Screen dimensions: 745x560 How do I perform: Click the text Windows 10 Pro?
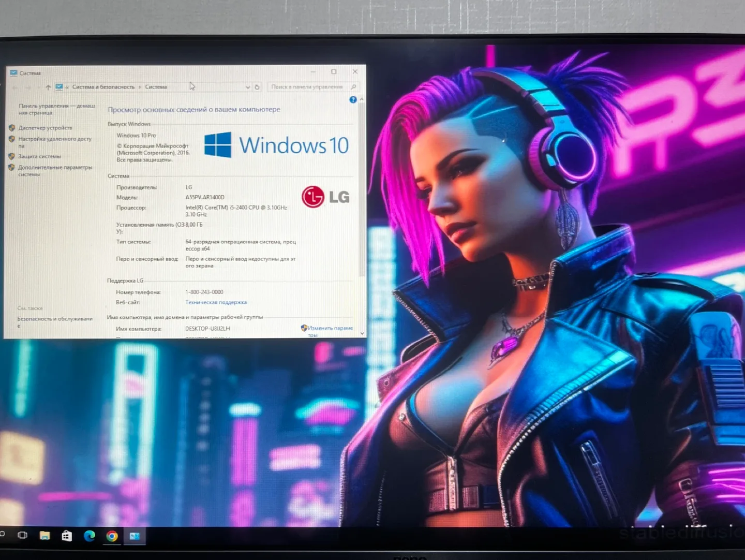[136, 136]
